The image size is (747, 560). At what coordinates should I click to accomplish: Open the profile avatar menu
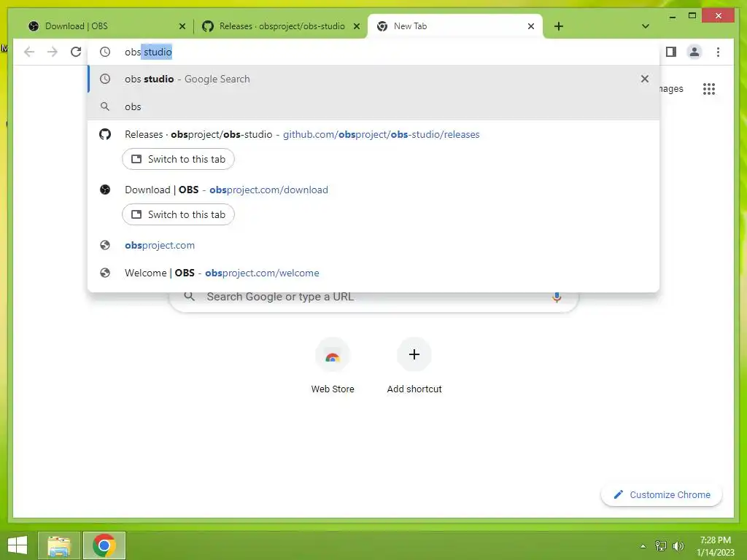[x=694, y=52]
